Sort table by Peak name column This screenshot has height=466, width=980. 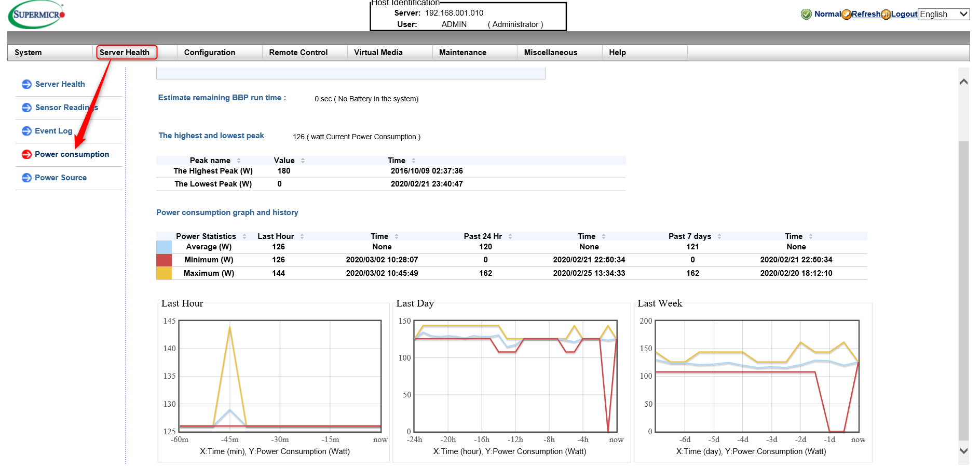pos(239,161)
